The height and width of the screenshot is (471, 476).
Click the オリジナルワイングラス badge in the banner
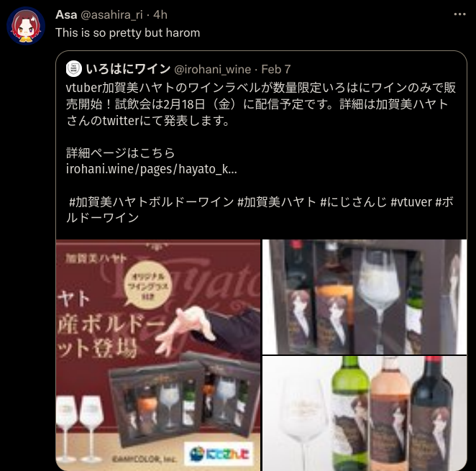click(148, 285)
